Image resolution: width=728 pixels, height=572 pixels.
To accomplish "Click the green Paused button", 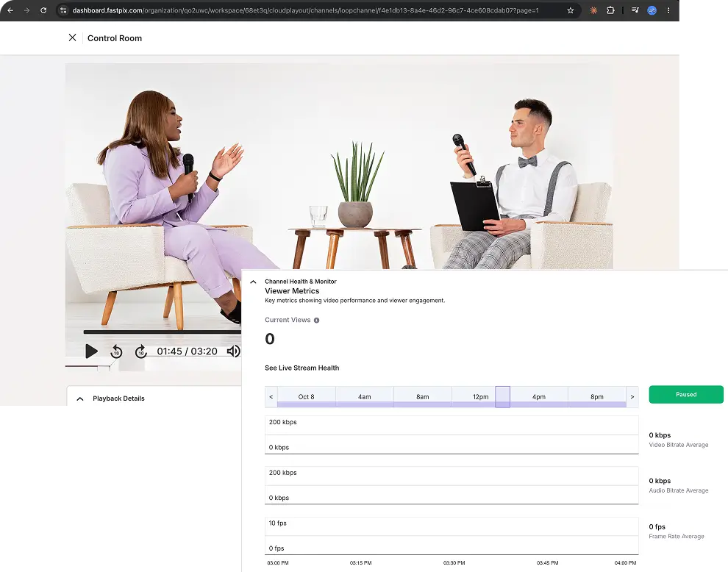I will tap(686, 394).
